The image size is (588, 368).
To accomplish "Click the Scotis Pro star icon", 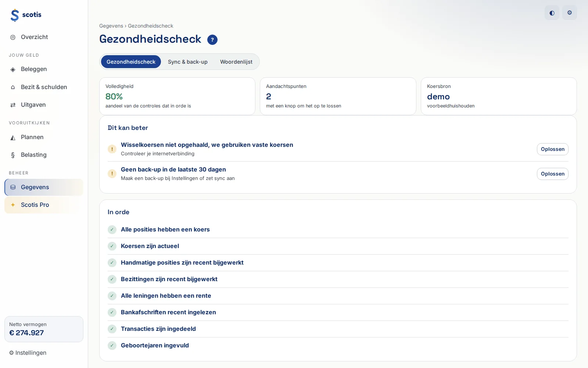I will 13,205.
